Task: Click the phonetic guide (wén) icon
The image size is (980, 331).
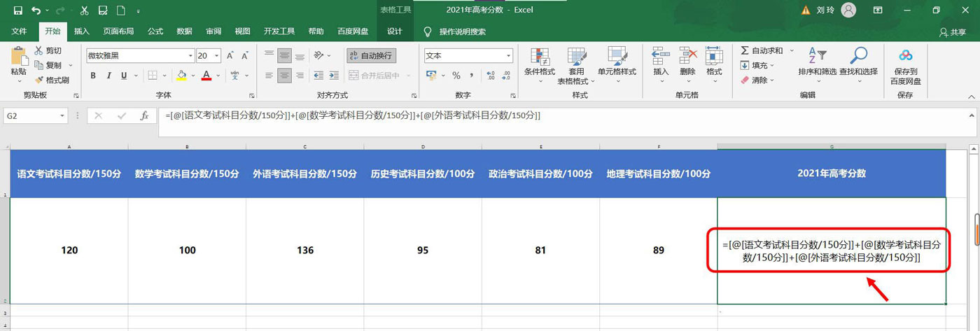Action: tap(234, 76)
